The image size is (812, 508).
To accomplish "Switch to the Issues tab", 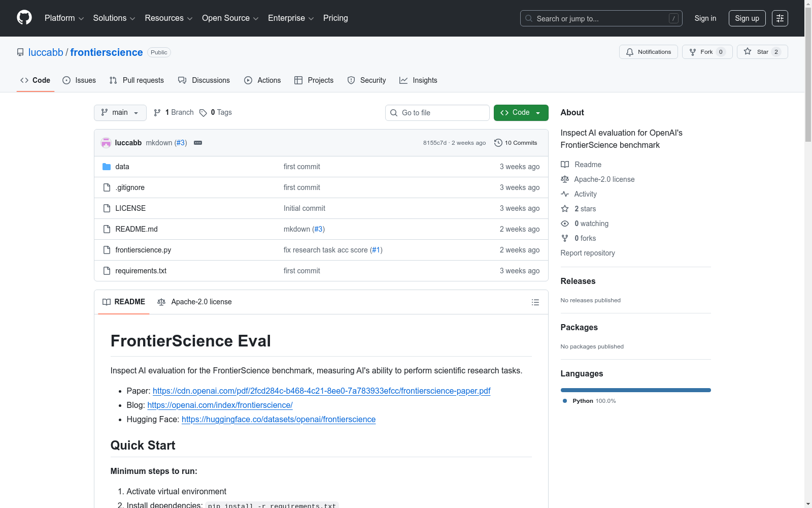I will pyautogui.click(x=79, y=80).
